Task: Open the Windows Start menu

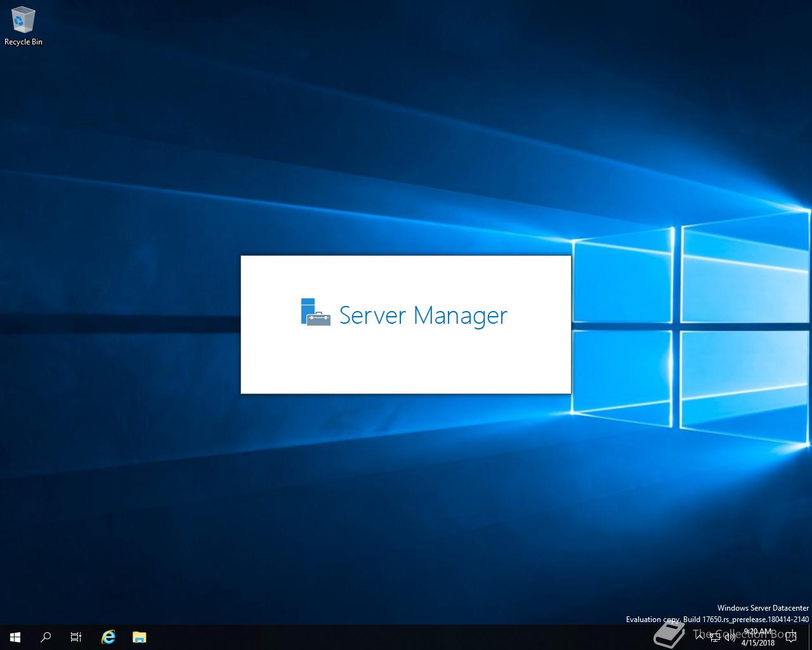Action: point(15,637)
